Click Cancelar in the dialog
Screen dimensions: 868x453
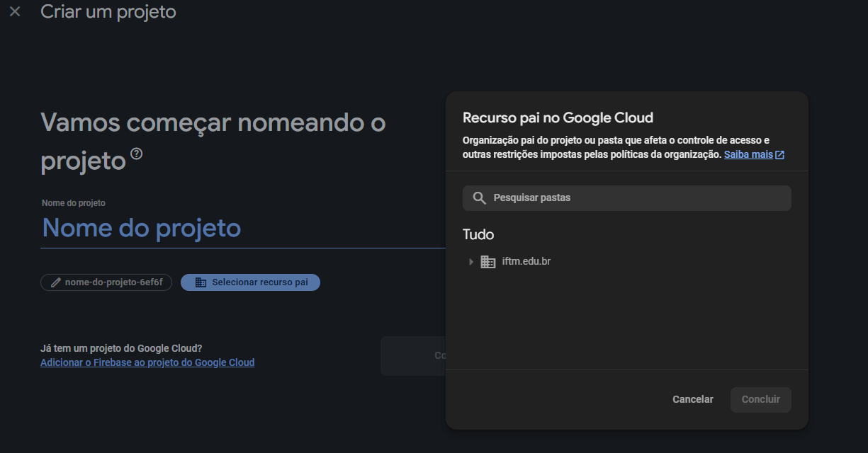(x=693, y=399)
